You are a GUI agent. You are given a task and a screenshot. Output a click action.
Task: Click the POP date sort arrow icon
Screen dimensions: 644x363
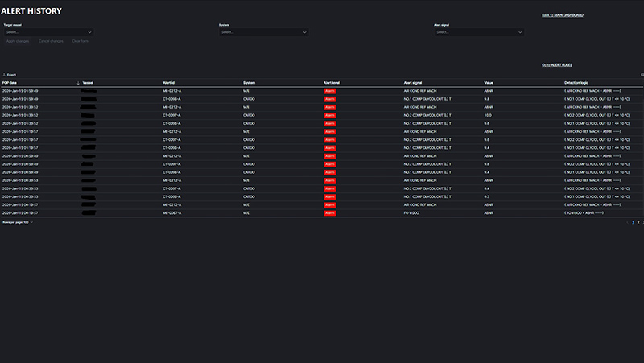(x=78, y=83)
